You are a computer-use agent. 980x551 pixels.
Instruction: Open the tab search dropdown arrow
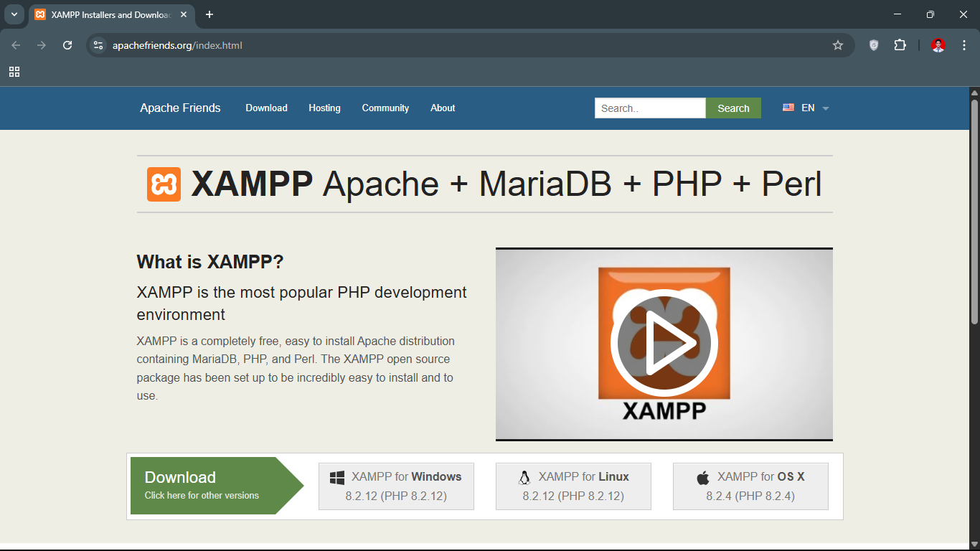[x=14, y=14]
